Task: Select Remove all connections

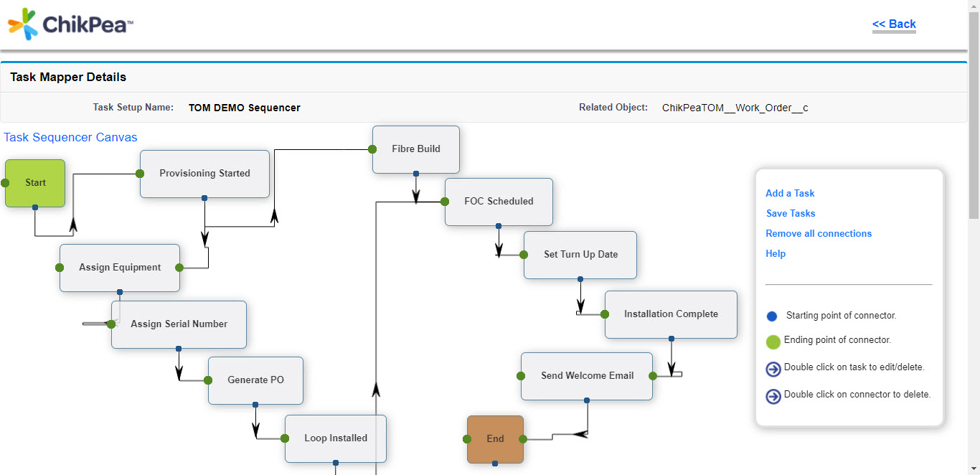Action: click(x=819, y=233)
